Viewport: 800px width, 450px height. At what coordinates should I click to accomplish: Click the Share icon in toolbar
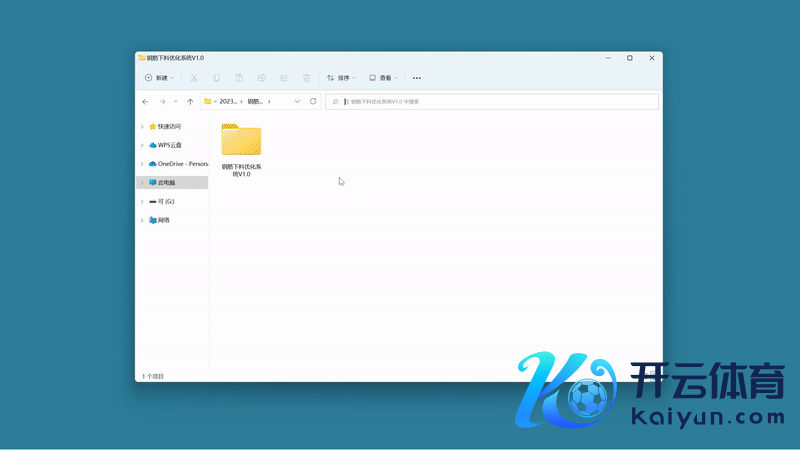coord(284,78)
